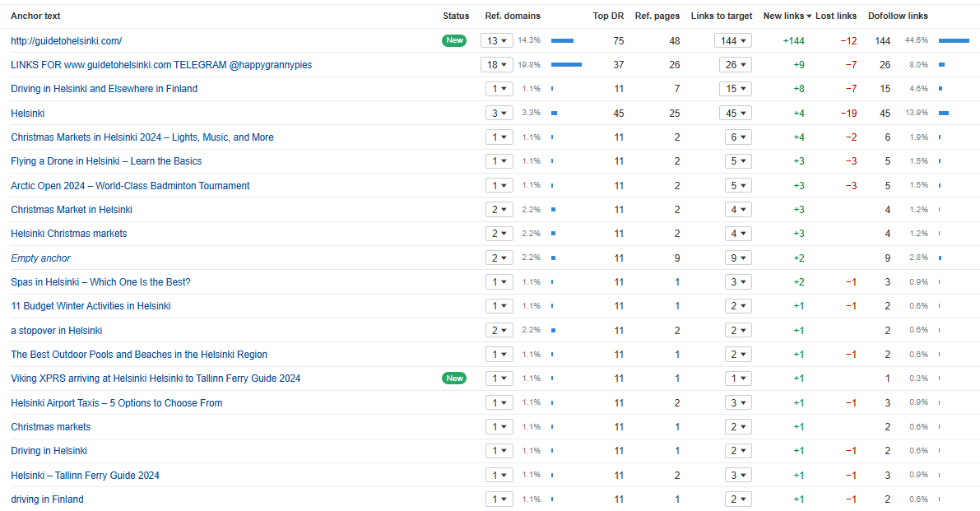Image resolution: width=980 pixels, height=511 pixels.
Task: Click the dofollow percentage bar for guidetohelsinki.com
Action: point(954,40)
